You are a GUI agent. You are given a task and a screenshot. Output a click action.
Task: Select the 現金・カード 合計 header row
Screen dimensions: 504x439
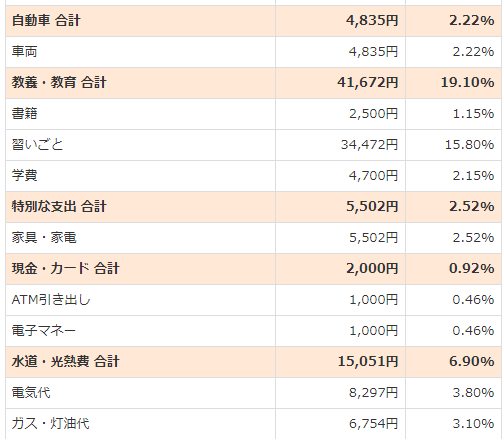tap(253, 269)
